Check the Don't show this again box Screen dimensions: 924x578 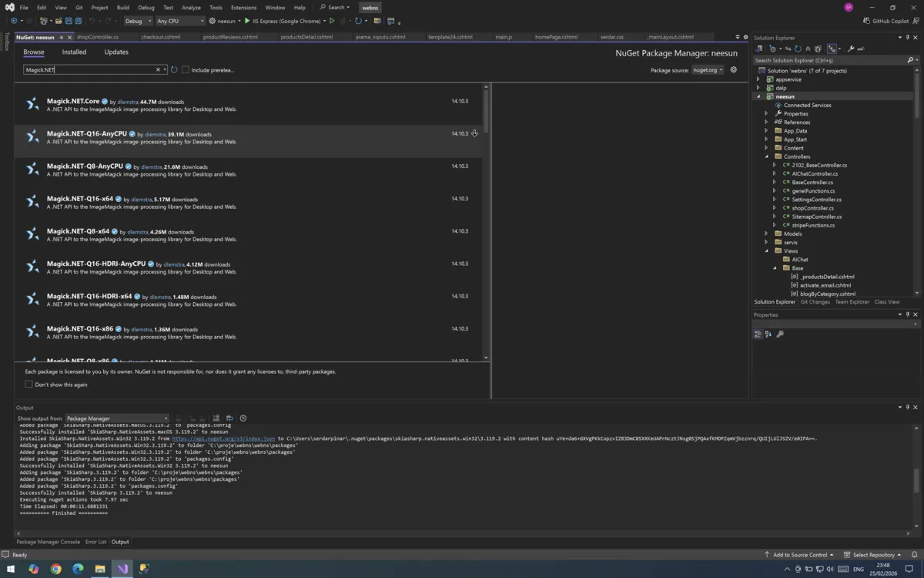pos(29,385)
